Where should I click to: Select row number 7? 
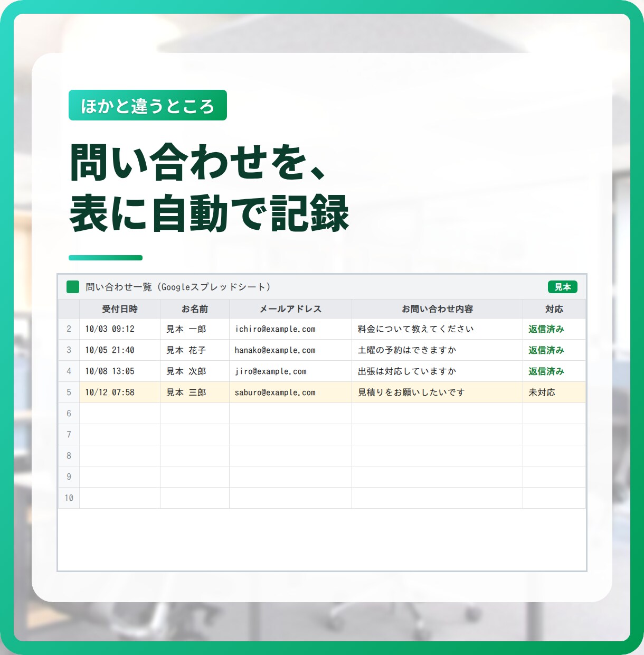point(69,435)
